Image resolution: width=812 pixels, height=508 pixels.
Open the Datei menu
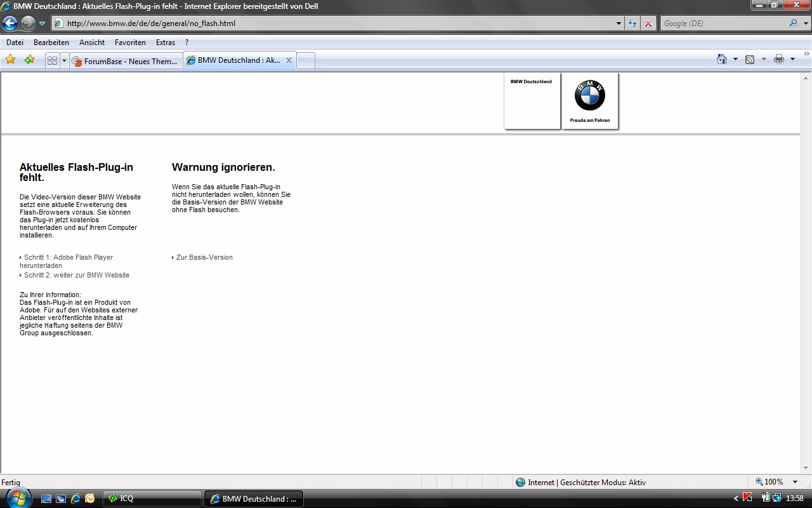(15, 43)
